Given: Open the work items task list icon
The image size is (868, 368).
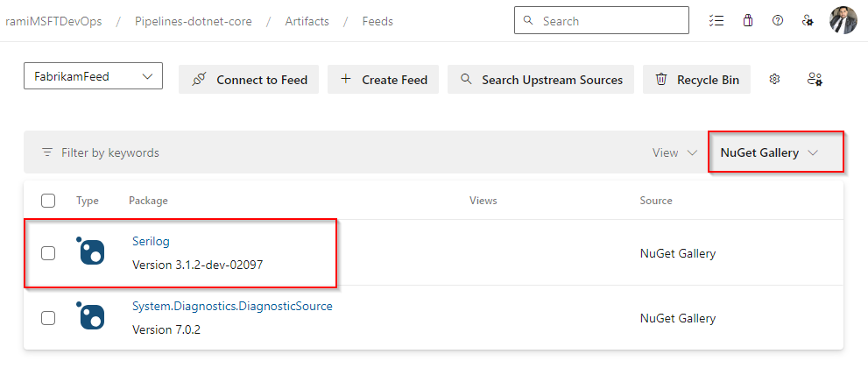Looking at the screenshot, I should click(716, 21).
